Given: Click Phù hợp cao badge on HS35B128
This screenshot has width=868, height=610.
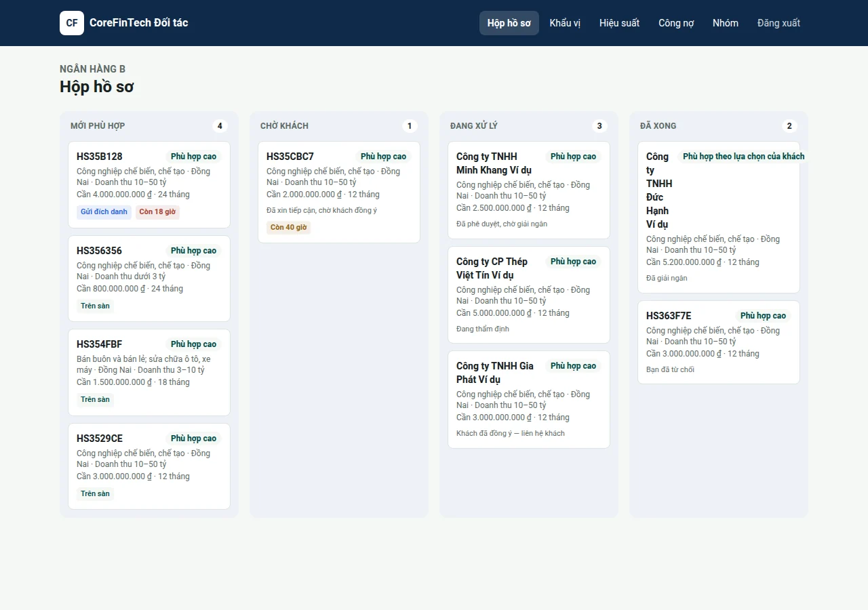Looking at the screenshot, I should [x=193, y=157].
